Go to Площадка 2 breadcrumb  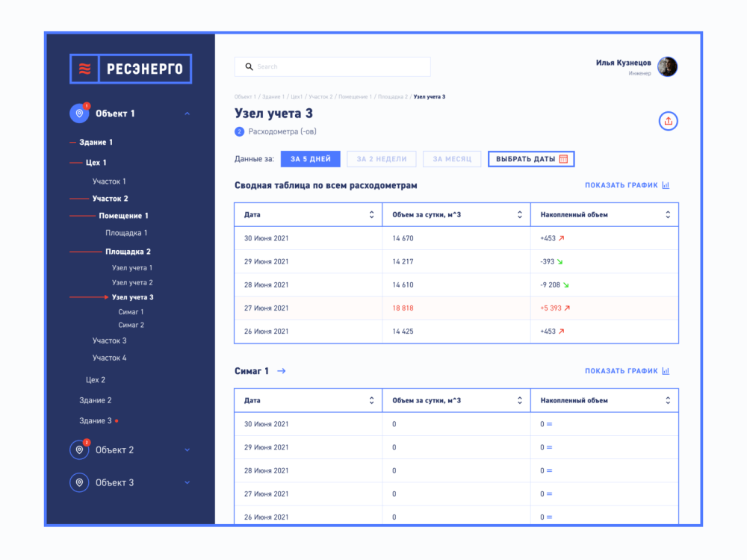tap(393, 96)
